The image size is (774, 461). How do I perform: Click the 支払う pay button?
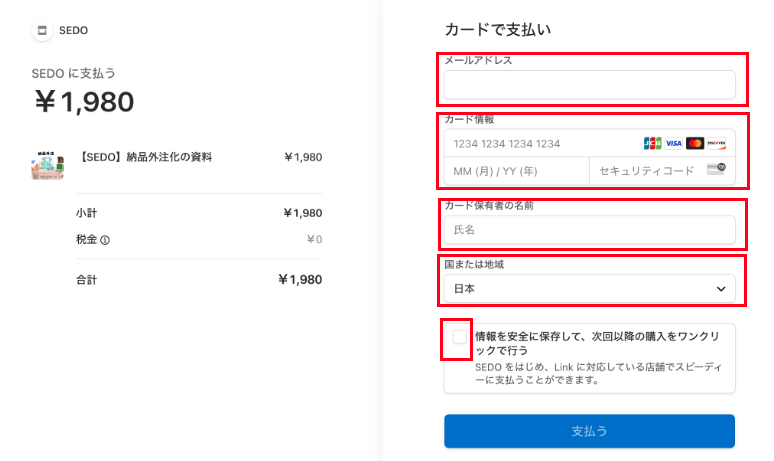(589, 431)
